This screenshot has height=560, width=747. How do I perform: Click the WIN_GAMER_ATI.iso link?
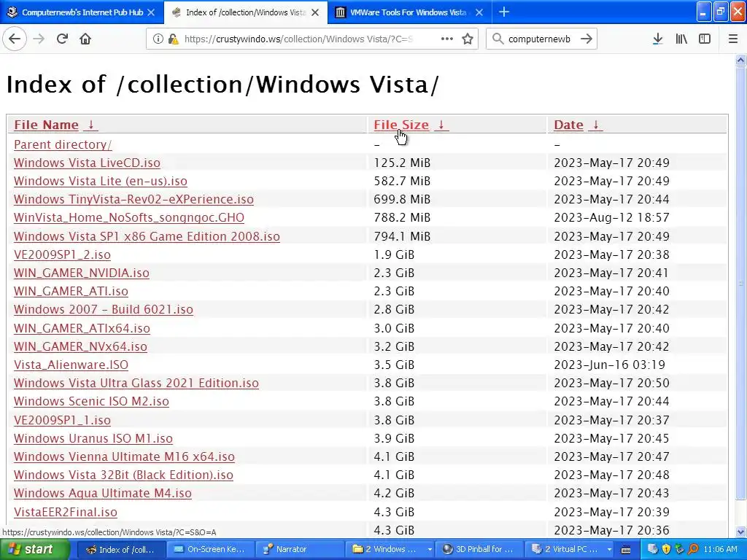[71, 291]
